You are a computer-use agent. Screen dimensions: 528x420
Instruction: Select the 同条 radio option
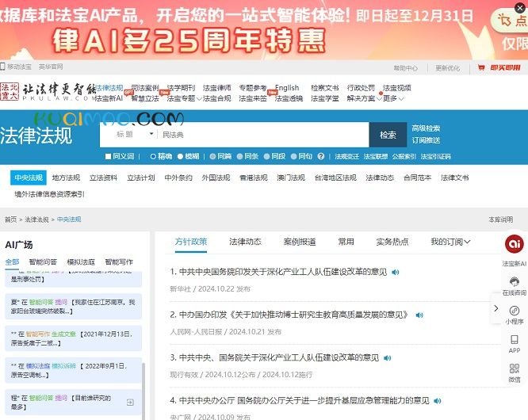(239, 156)
